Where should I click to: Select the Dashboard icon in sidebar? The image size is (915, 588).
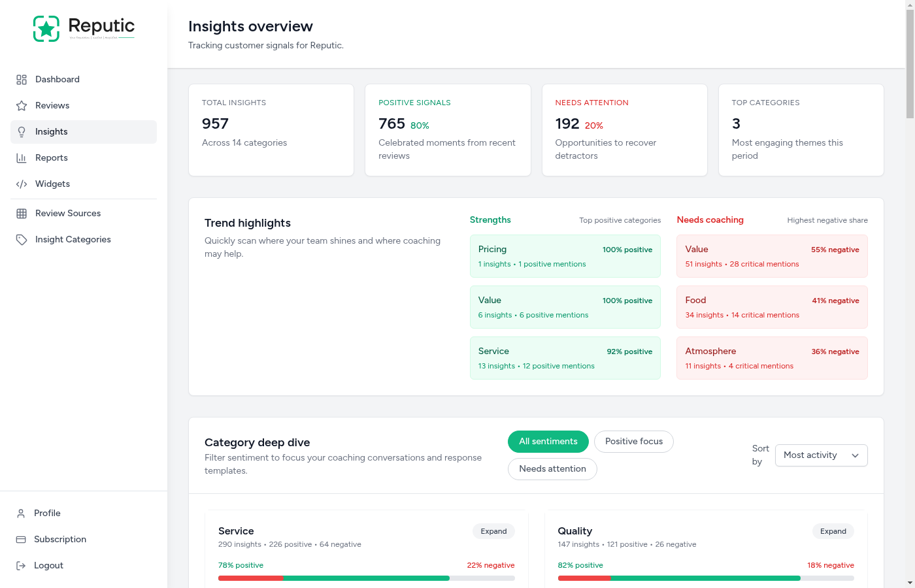(22, 79)
